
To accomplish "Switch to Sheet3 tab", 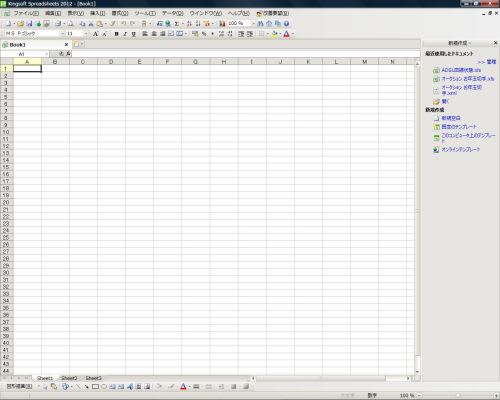I will [x=93, y=378].
